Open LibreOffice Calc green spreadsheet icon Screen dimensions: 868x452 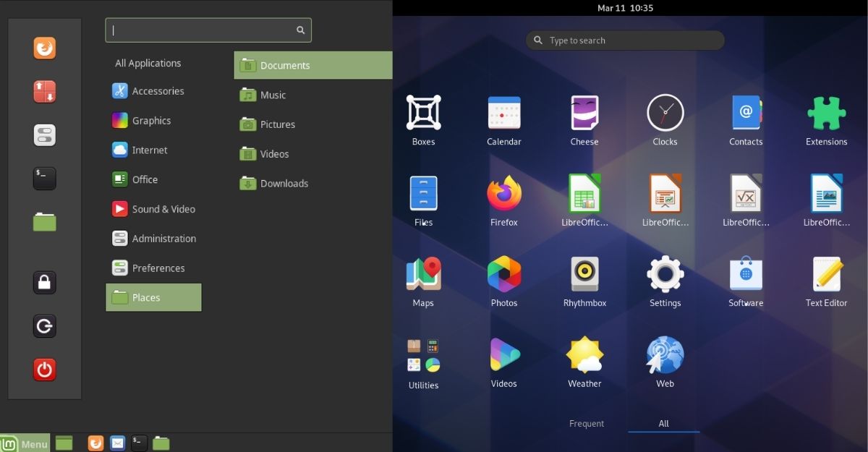tap(584, 201)
